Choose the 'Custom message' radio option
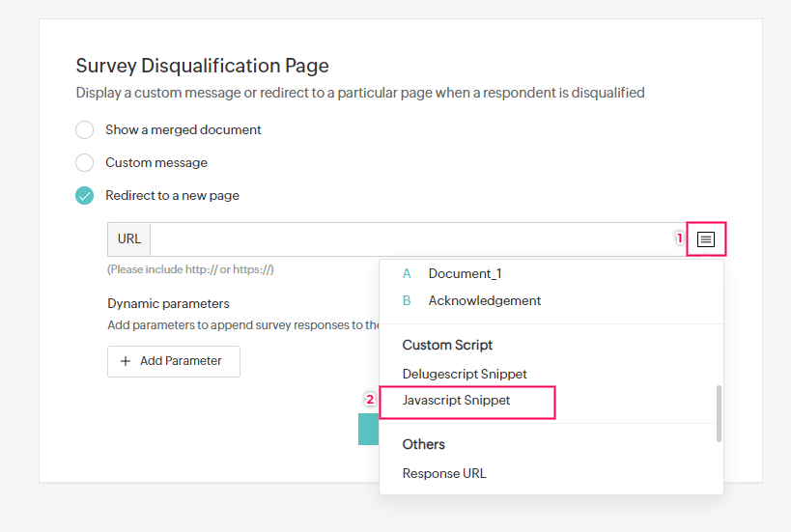The width and height of the screenshot is (791, 532). tap(85, 162)
